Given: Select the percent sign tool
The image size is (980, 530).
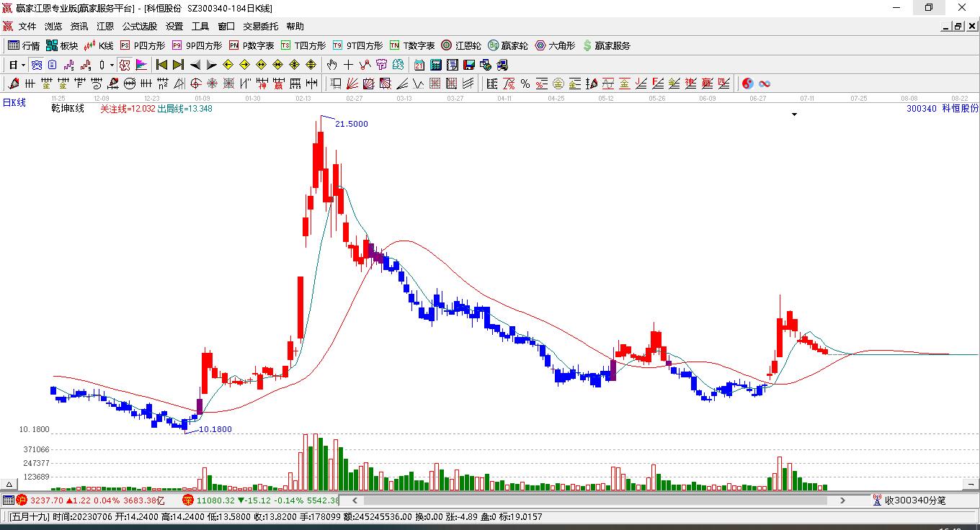Looking at the screenshot, I should tap(525, 84).
